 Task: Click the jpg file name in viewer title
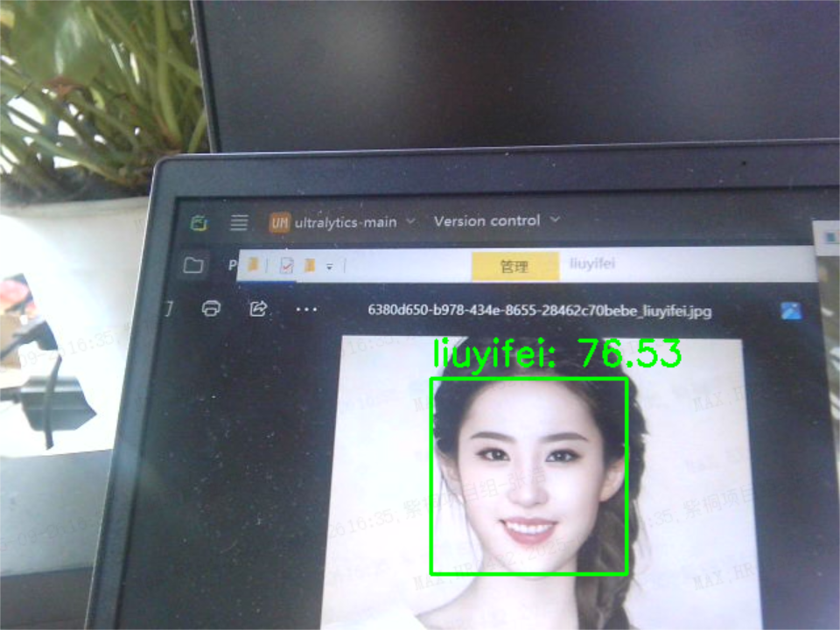(x=540, y=311)
